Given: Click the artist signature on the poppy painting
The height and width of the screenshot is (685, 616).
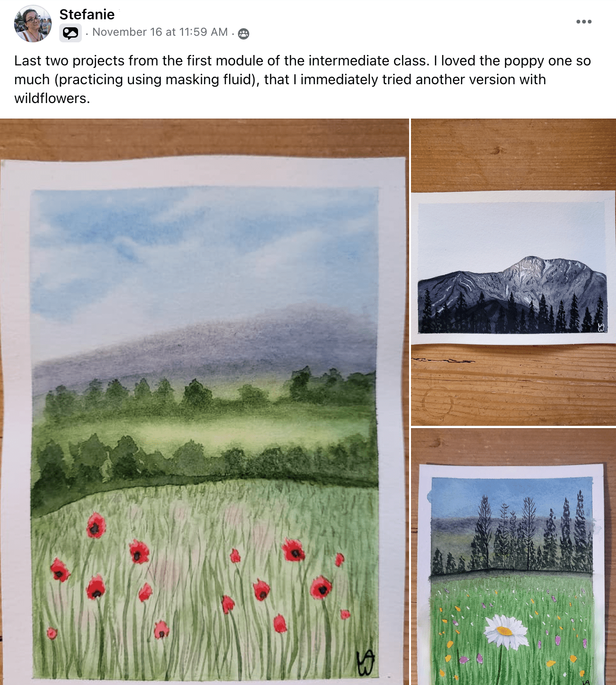Looking at the screenshot, I should pyautogui.click(x=365, y=662).
